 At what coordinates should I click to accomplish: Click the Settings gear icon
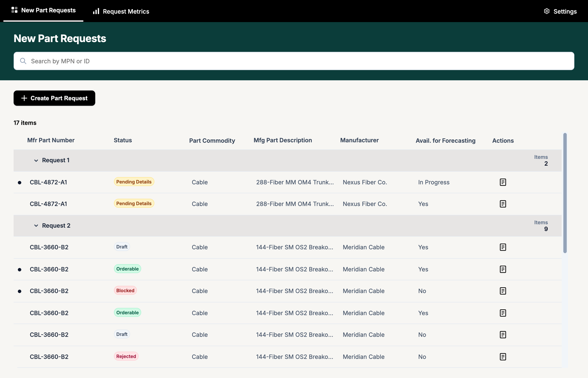click(x=547, y=11)
